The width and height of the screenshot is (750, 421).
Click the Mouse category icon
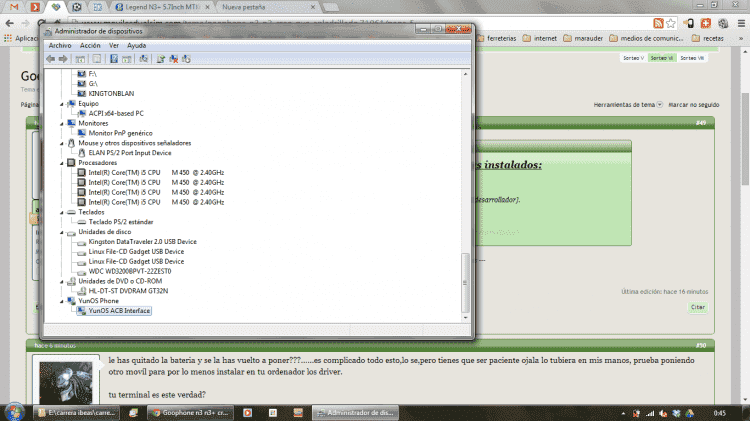point(71,143)
